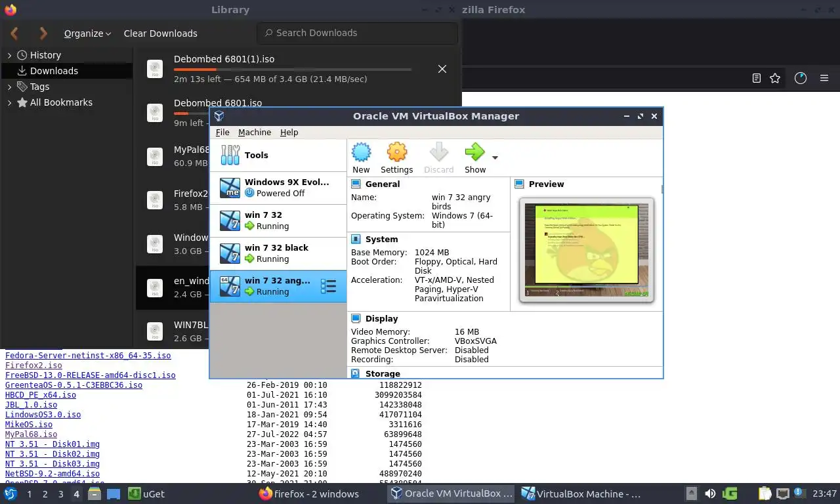Click volume speaker icon in tray
Screen dimensions: 840x504
click(x=711, y=493)
